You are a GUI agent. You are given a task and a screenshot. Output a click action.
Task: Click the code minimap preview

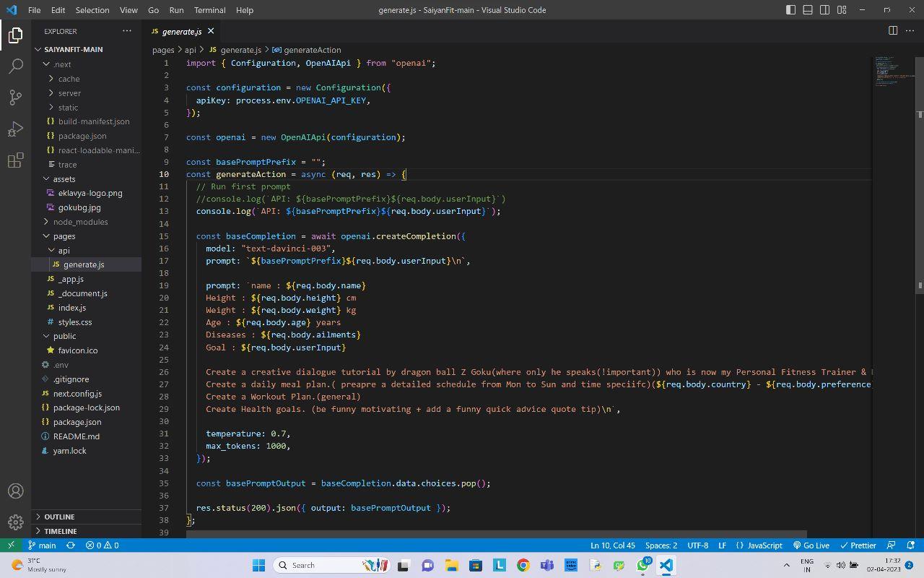coord(895,71)
